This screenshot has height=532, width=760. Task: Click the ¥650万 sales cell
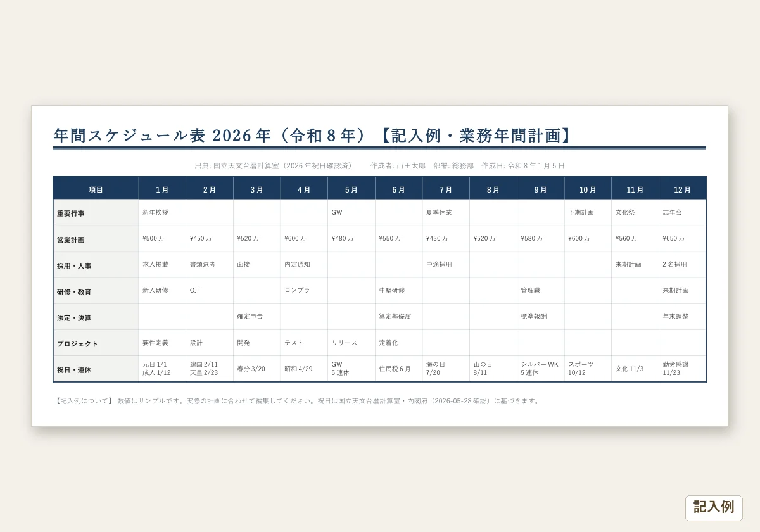[x=682, y=239]
